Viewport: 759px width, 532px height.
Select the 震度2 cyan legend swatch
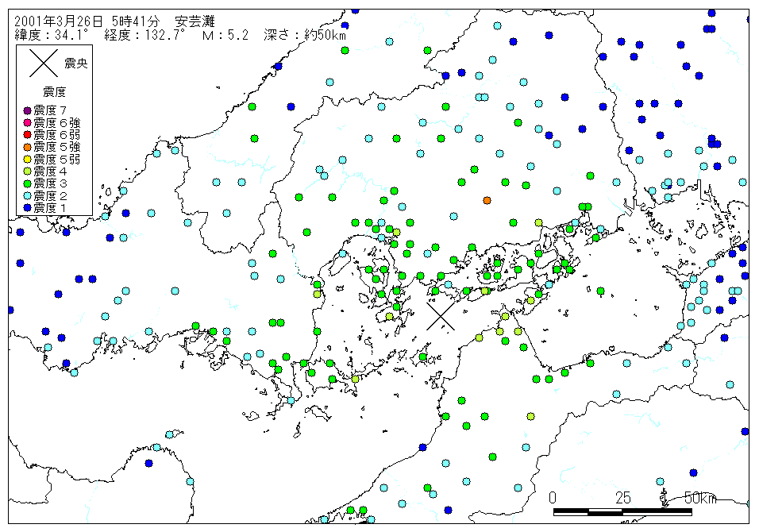tap(27, 195)
